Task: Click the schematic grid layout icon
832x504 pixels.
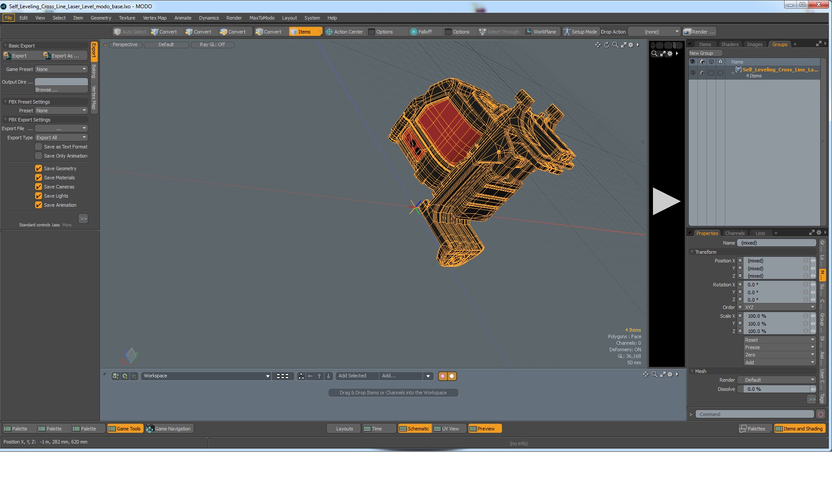Action: click(x=283, y=376)
